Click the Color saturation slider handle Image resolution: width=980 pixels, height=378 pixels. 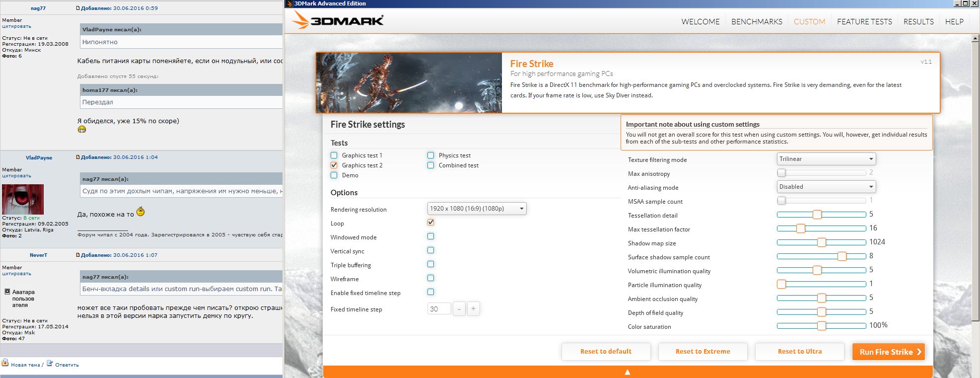pyautogui.click(x=822, y=326)
